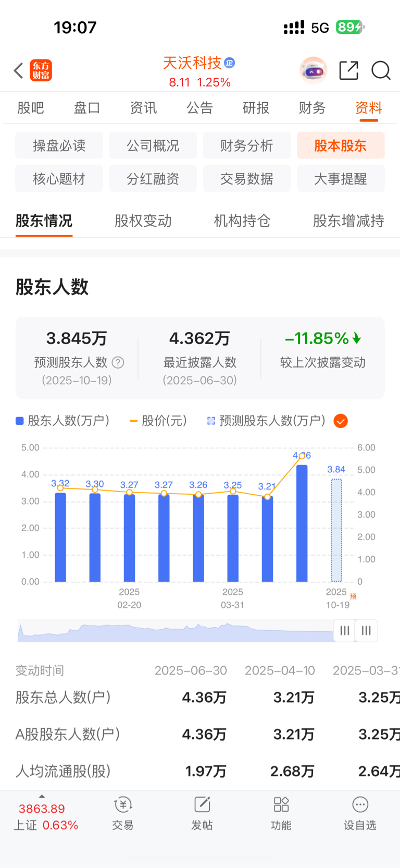The width and height of the screenshot is (400, 868).
Task: Open the 股东情况 sub-tab
Action: [x=44, y=221]
